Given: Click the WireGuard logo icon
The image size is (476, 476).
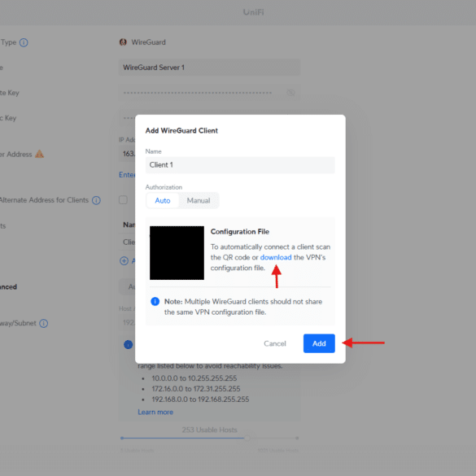Looking at the screenshot, I should click(123, 42).
